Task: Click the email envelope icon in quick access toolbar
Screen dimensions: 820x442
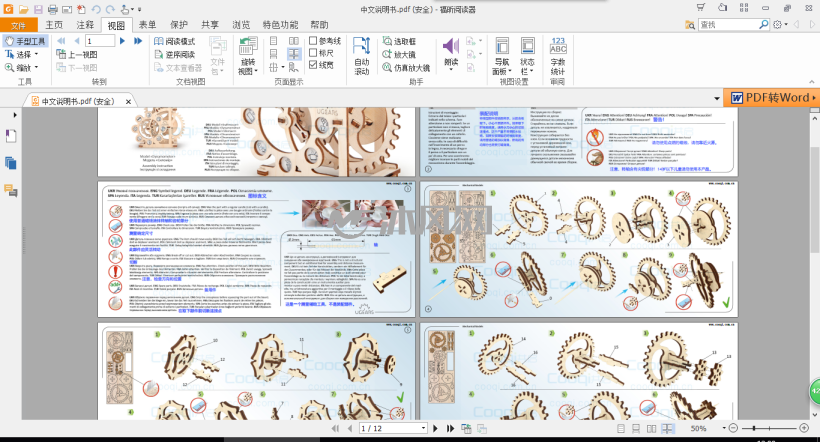Action: (x=66, y=9)
